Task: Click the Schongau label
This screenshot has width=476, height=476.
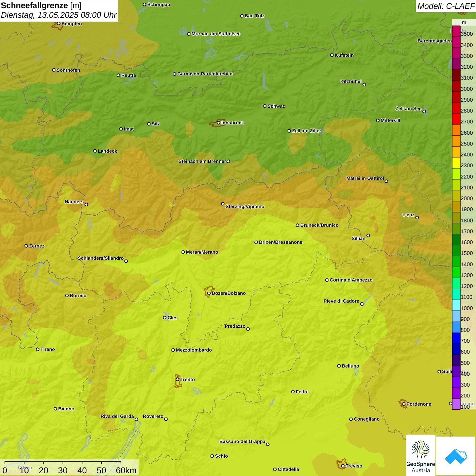Action: (x=158, y=4)
